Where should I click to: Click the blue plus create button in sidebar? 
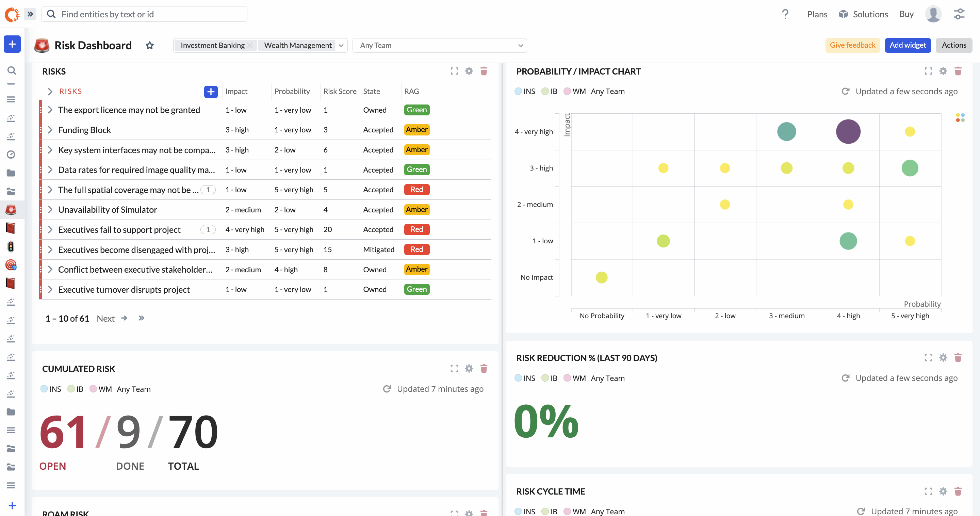pyautogui.click(x=12, y=44)
